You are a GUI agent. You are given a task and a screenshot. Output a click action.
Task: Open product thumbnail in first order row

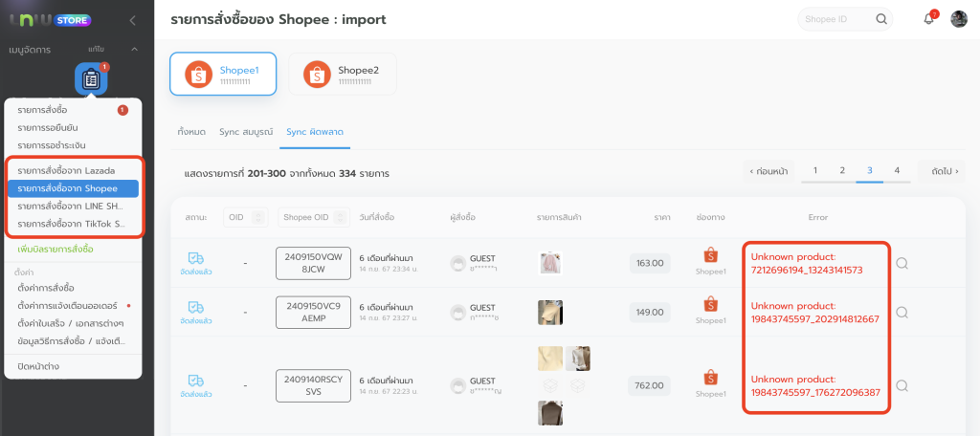550,263
